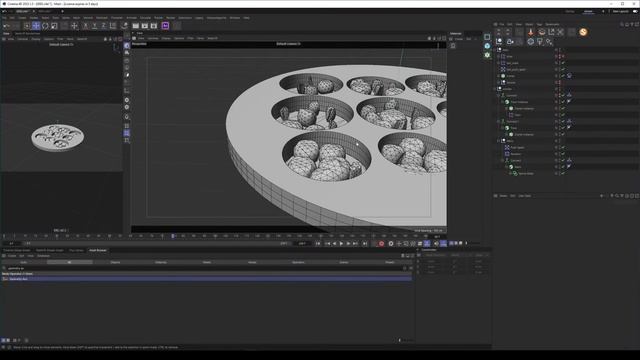This screenshot has height=360, width=640.
Task: Select the highlighted Move tool
Action: [36, 26]
